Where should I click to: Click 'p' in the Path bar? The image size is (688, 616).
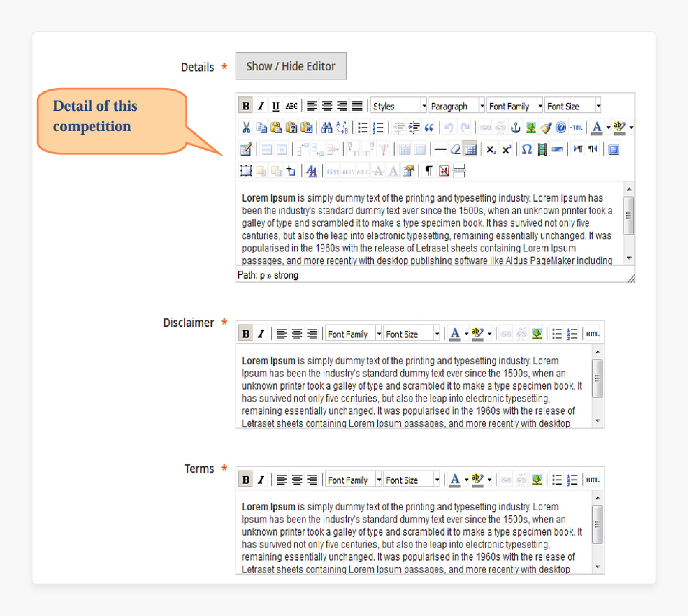(262, 275)
